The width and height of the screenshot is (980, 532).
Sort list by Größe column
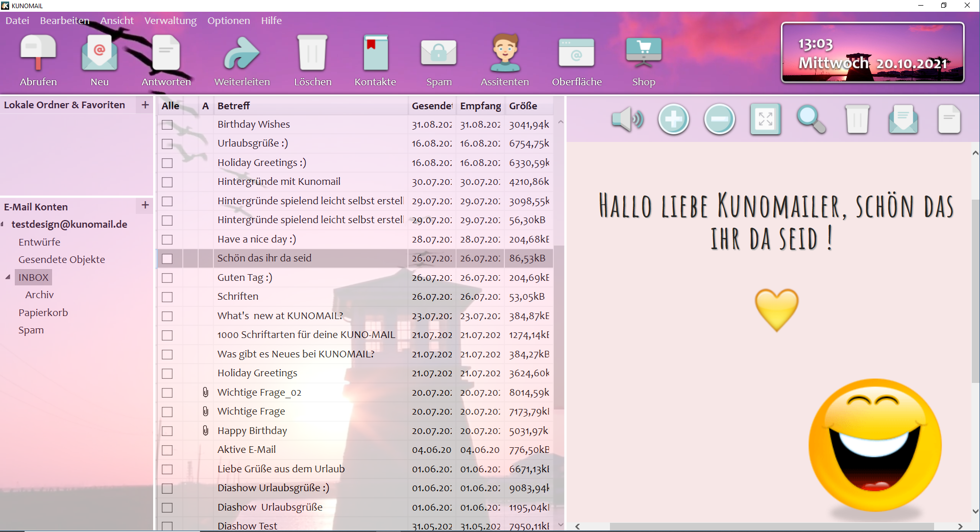click(x=529, y=106)
